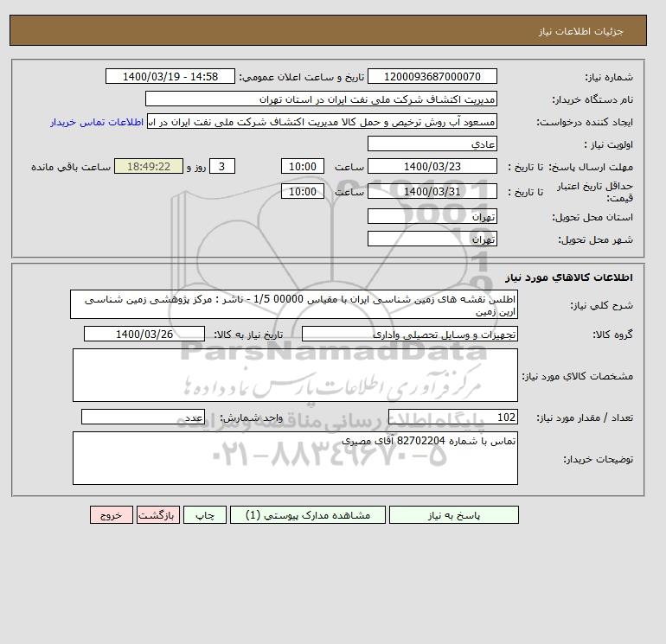The height and width of the screenshot is (644, 666).
Task: Click the 'استان محل تحویل:' label
Action: point(592,217)
